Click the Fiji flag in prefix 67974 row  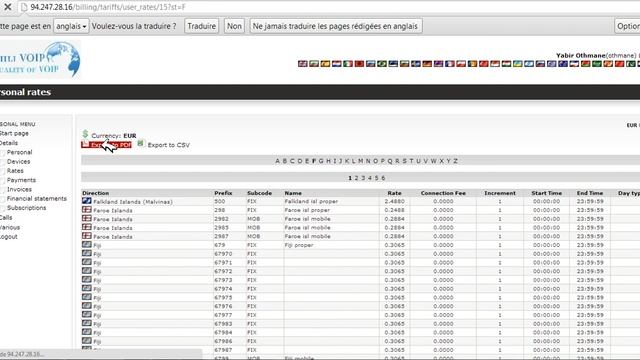87,288
